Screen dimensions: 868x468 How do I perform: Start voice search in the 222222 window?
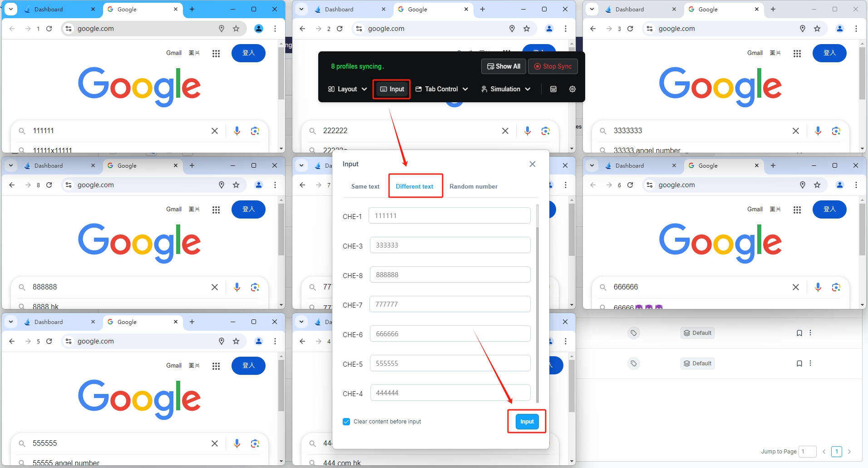click(528, 131)
